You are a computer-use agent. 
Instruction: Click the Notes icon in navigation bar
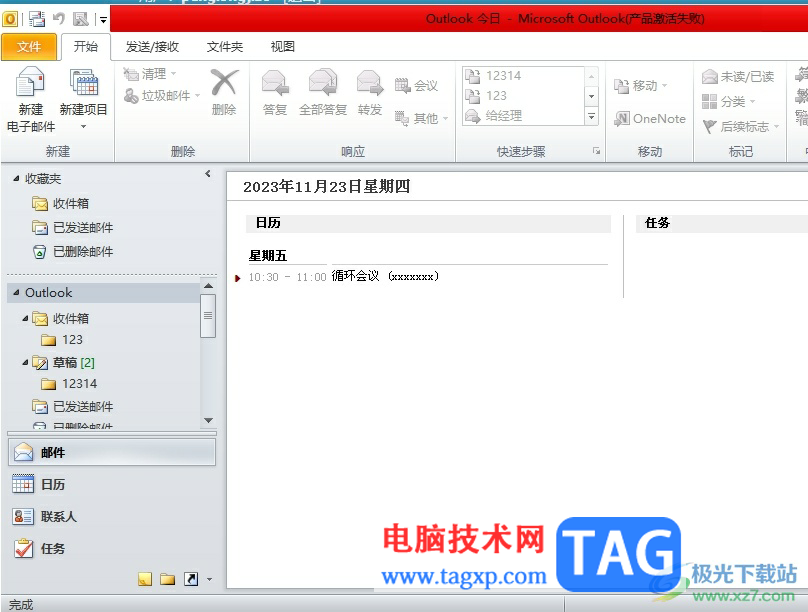click(145, 579)
